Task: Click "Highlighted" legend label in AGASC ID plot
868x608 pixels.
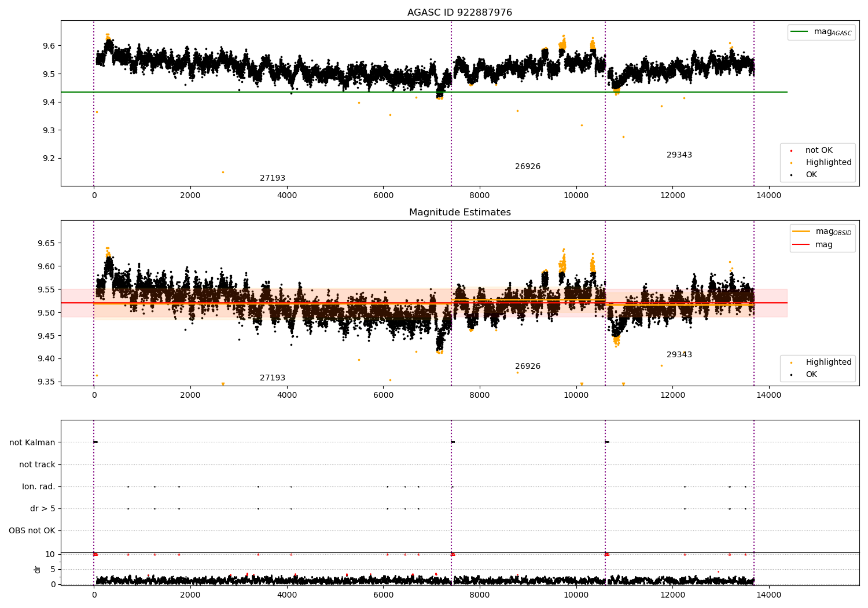Action: (829, 163)
